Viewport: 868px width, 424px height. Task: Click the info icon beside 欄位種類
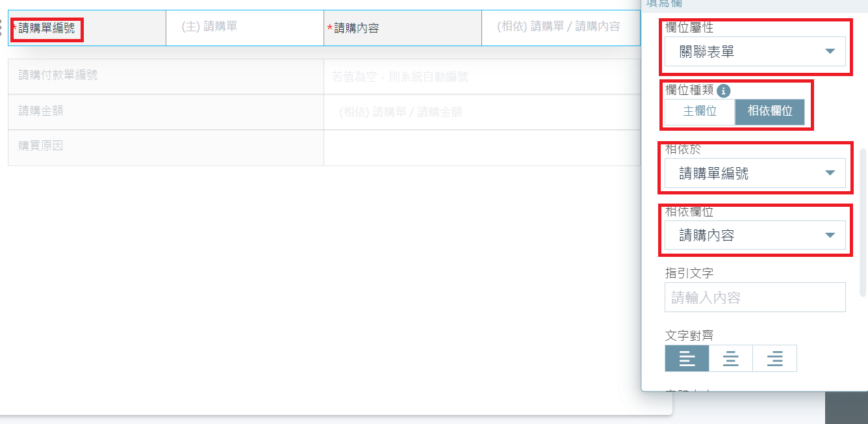[723, 91]
